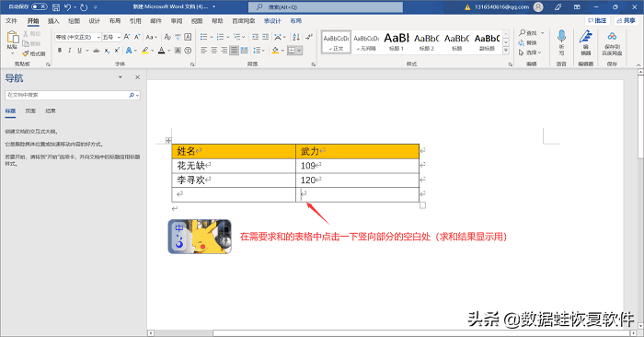Click the table move handle icon
The width and height of the screenshot is (644, 337).
[x=168, y=141]
